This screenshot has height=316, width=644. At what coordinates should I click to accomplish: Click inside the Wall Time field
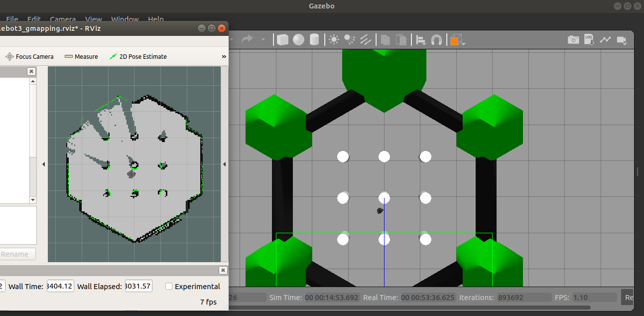pos(60,286)
